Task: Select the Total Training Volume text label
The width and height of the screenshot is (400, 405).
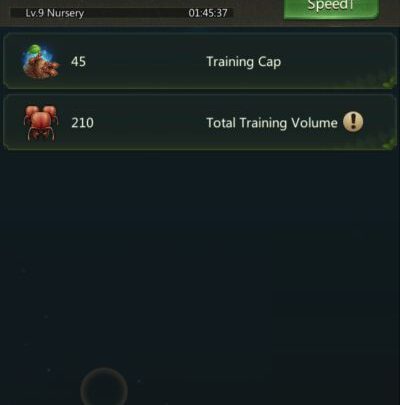Action: pyautogui.click(x=272, y=123)
